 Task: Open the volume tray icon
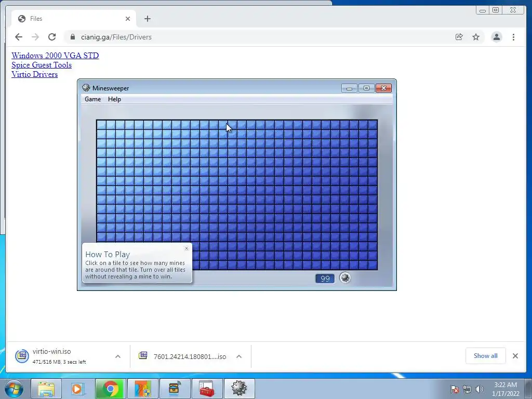point(479,389)
